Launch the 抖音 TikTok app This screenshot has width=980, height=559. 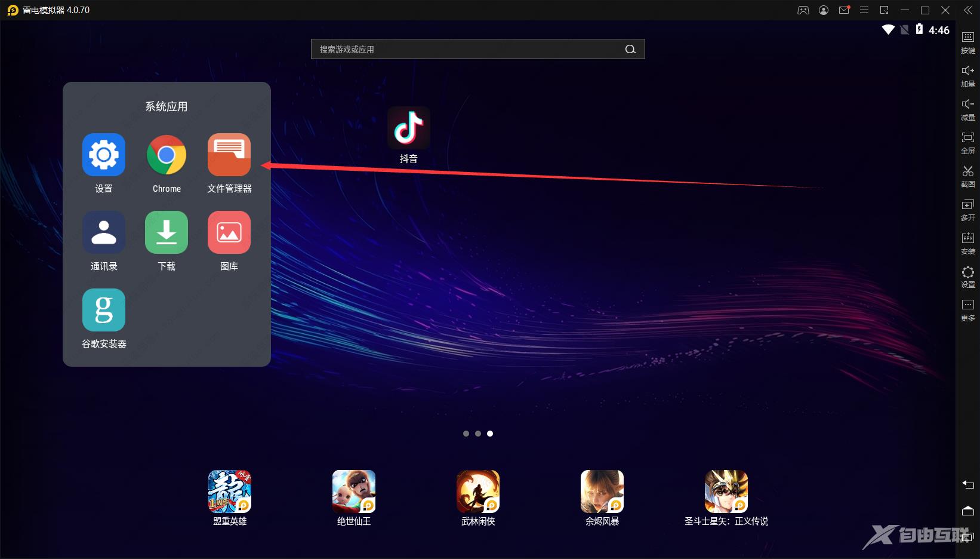(x=409, y=128)
